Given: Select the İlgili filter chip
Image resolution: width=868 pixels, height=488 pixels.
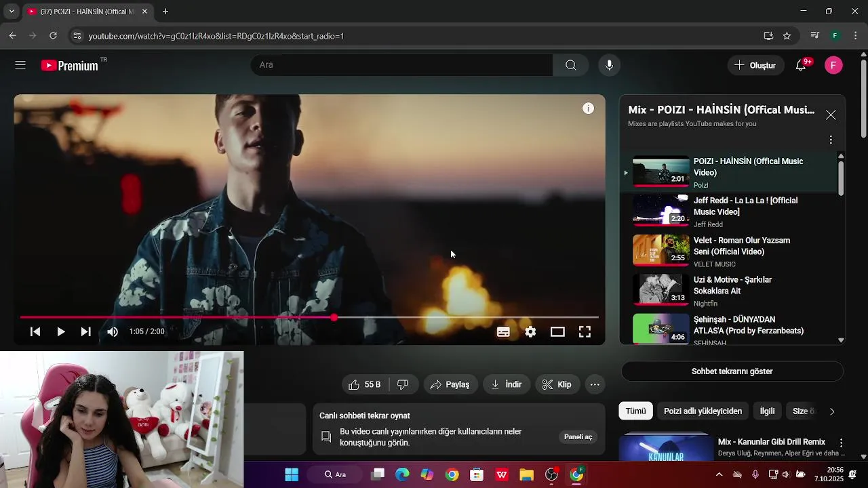Looking at the screenshot, I should click(x=767, y=411).
